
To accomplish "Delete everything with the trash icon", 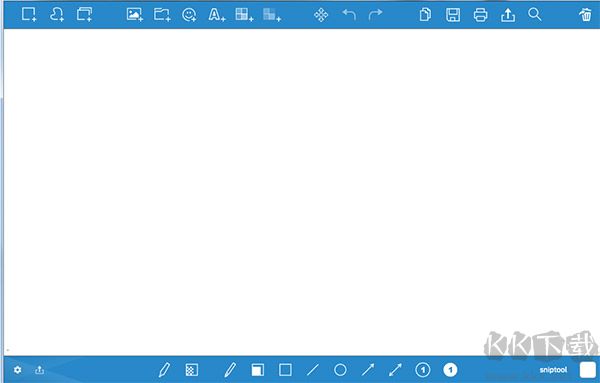I will (x=585, y=15).
